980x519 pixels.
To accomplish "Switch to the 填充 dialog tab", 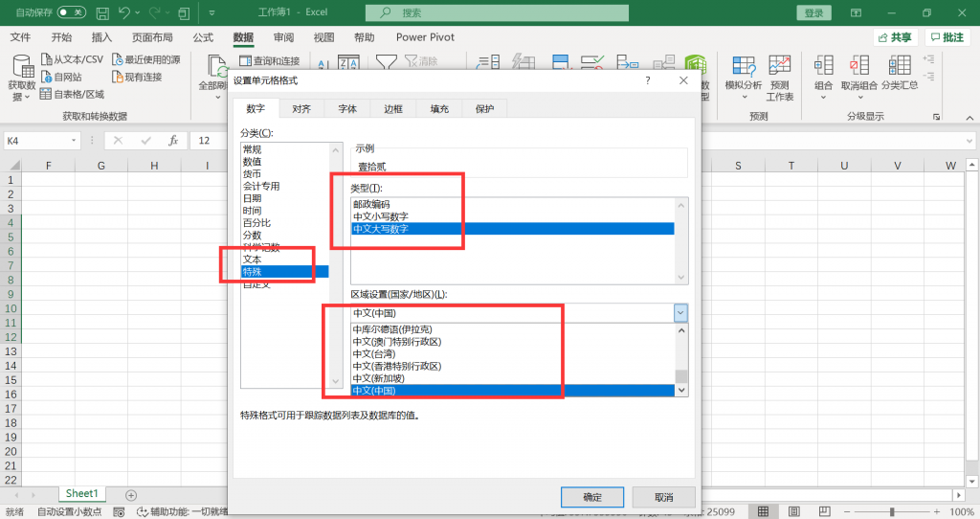I will 439,109.
